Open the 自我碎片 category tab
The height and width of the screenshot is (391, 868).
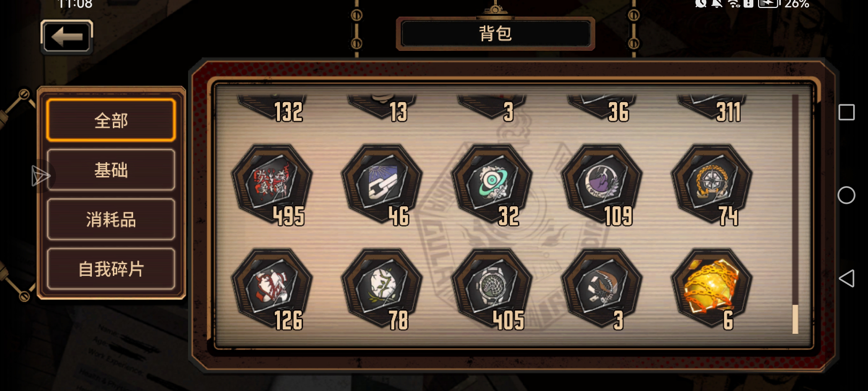(x=111, y=269)
